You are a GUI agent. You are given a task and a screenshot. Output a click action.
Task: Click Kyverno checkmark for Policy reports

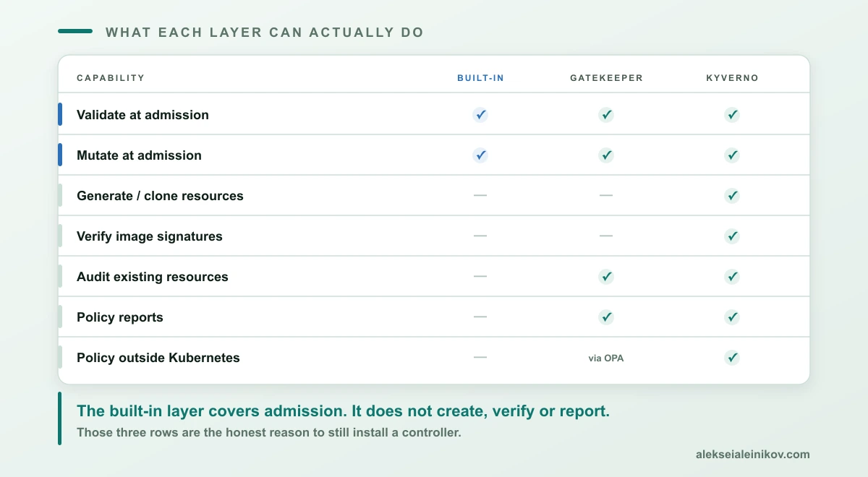coord(732,317)
